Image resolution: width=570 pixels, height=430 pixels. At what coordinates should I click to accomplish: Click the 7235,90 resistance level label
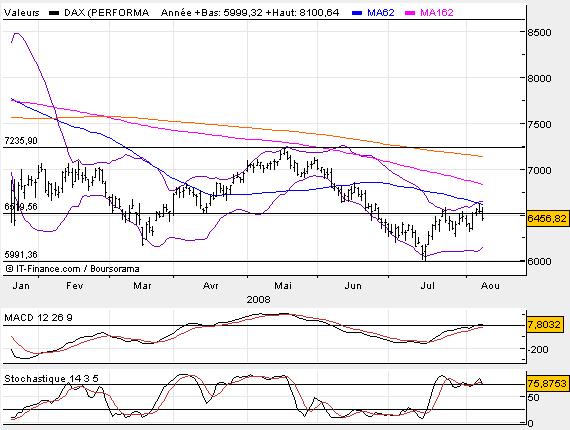21,141
